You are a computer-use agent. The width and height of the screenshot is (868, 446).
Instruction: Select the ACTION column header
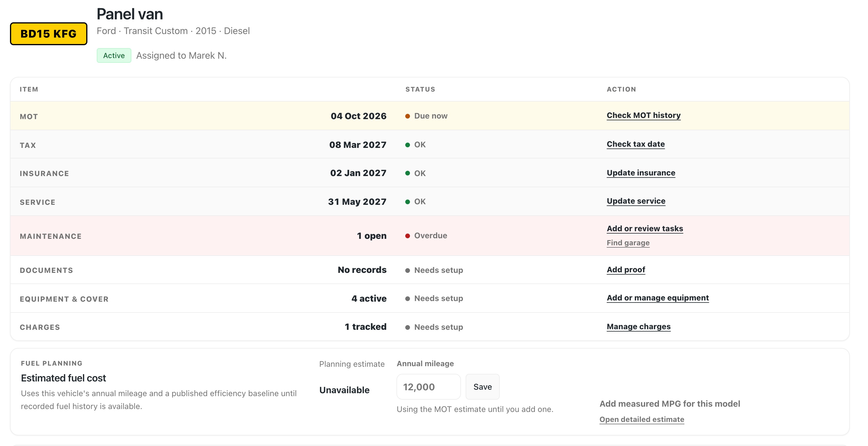(621, 89)
